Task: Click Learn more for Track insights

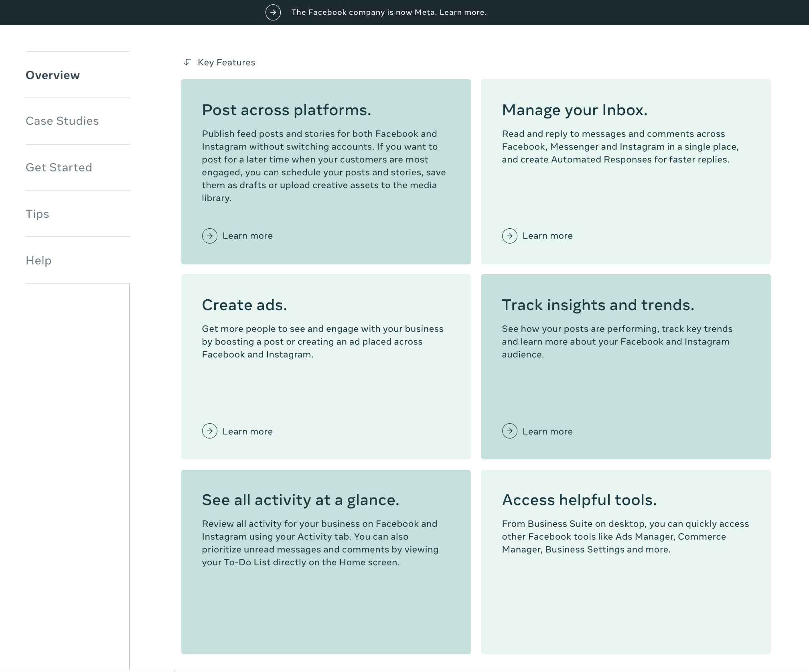Action: [x=547, y=431]
